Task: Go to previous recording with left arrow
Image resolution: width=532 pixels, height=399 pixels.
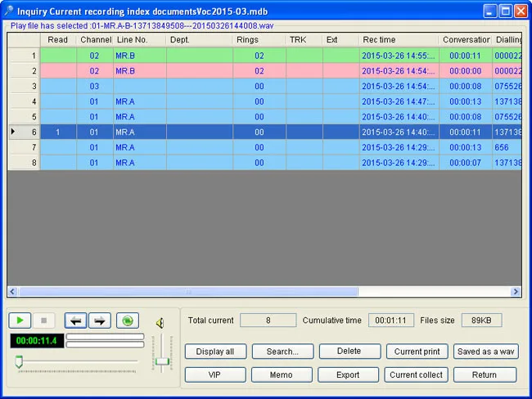Action: tap(75, 321)
